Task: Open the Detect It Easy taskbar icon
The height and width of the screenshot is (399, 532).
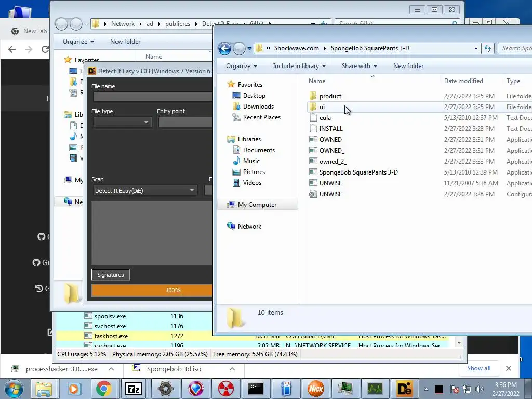Action: coord(404,389)
